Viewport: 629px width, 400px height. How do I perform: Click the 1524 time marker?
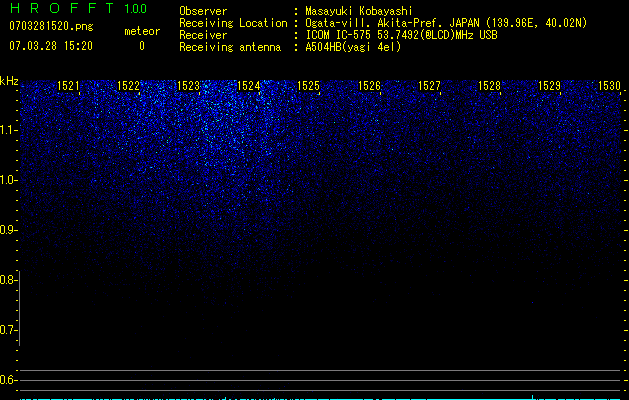pyautogui.click(x=249, y=86)
